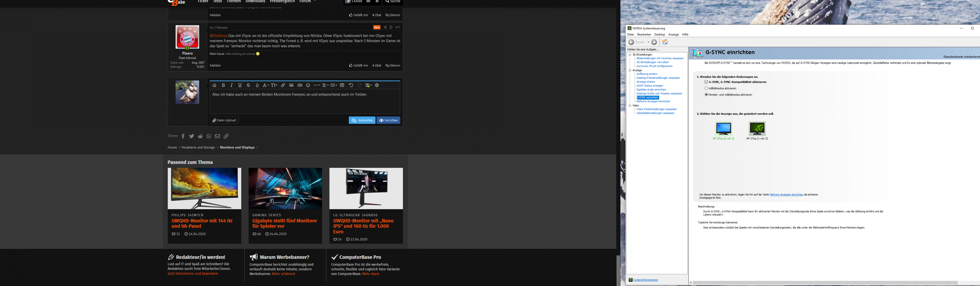This screenshot has width=980, height=286.
Task: Select the HP 27xq (1 von 2) display
Action: (x=757, y=131)
